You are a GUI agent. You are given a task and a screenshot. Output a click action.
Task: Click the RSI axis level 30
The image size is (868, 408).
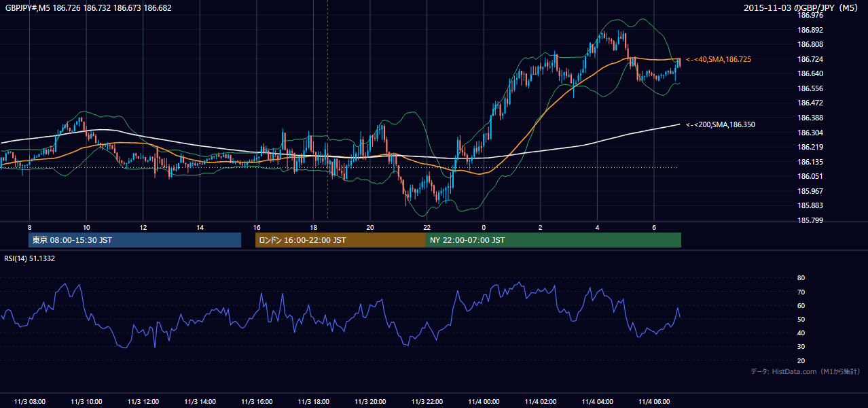[801, 347]
